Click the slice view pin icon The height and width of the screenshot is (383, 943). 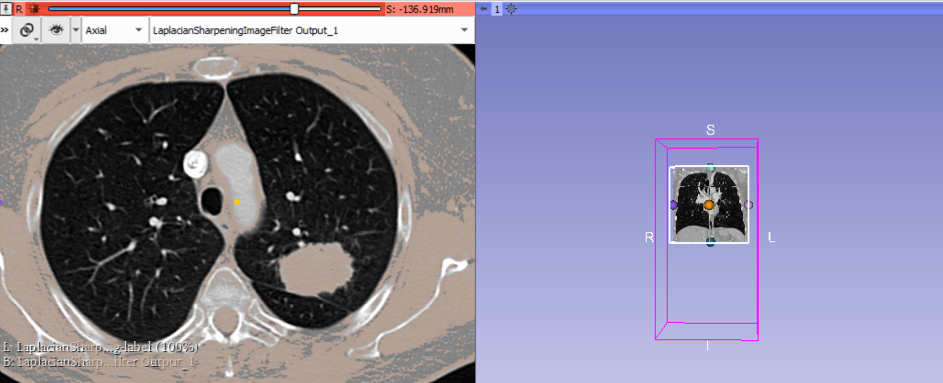(x=6, y=8)
